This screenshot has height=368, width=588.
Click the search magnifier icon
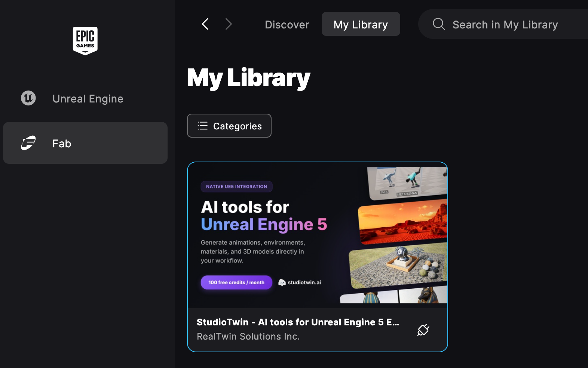click(439, 24)
